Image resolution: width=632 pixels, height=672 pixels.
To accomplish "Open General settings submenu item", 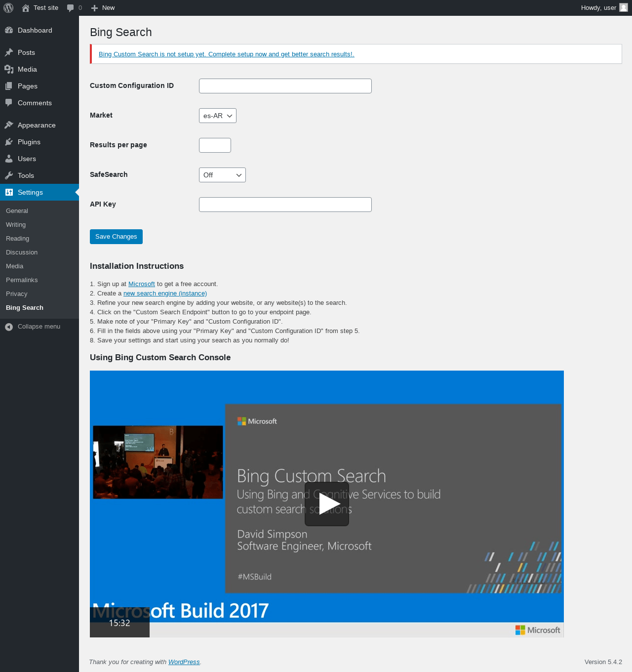I will [17, 210].
